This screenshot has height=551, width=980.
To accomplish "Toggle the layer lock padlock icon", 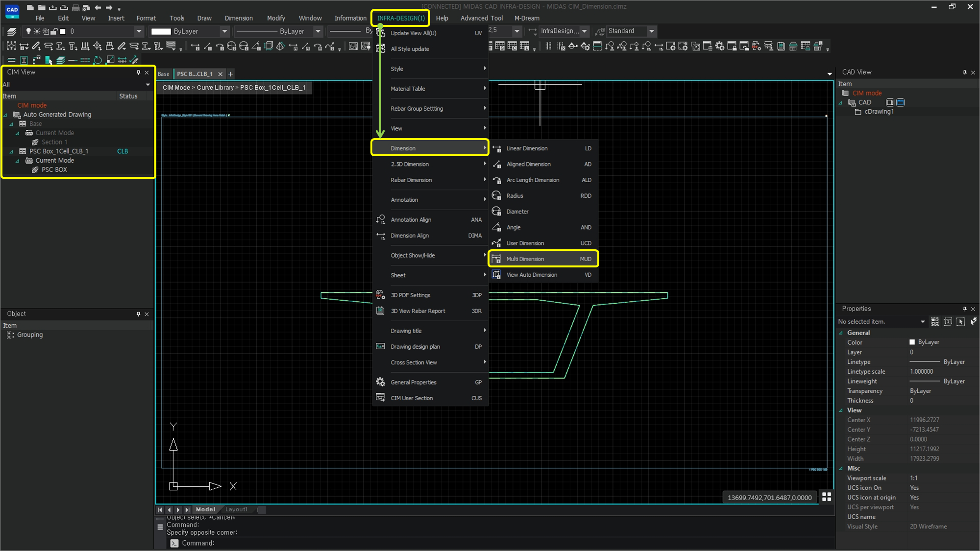I will click(54, 31).
